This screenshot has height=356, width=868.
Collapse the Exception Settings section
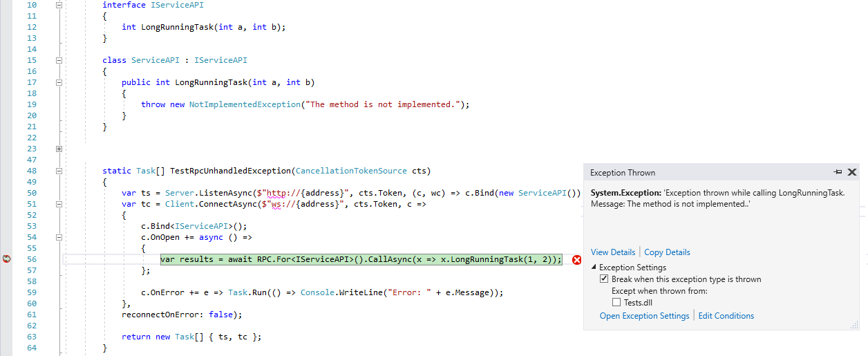click(594, 268)
